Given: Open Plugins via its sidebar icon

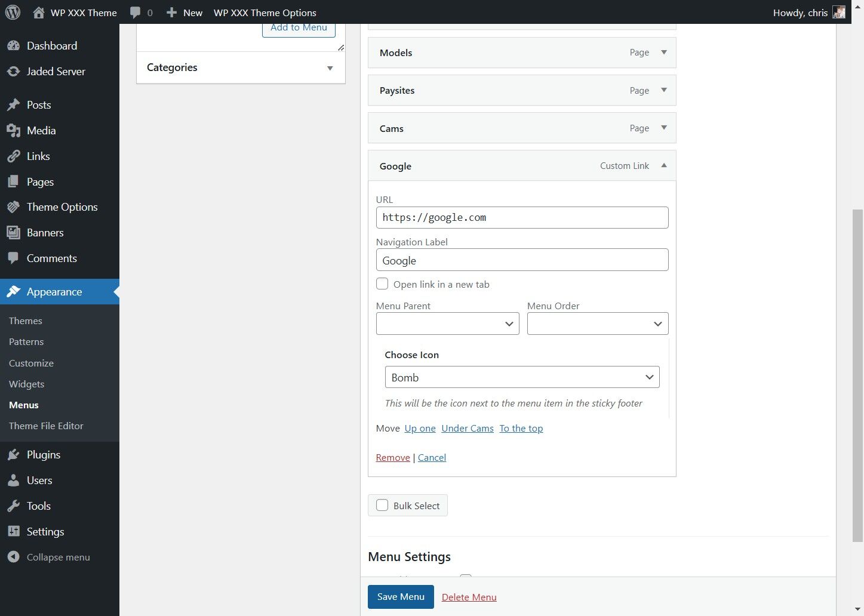Looking at the screenshot, I should [14, 454].
